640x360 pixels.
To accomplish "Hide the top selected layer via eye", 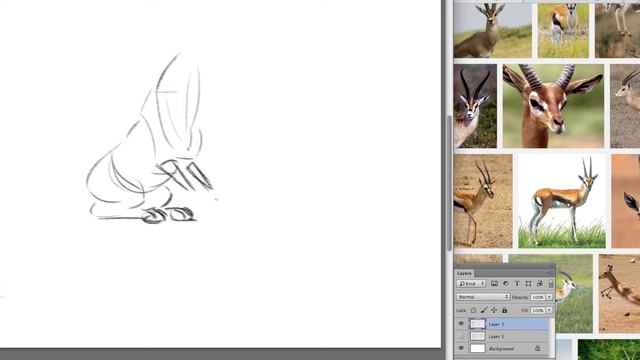I will pyautogui.click(x=461, y=324).
